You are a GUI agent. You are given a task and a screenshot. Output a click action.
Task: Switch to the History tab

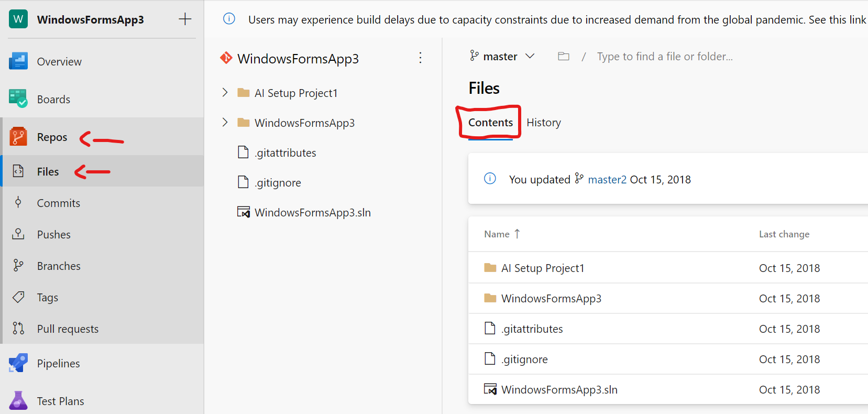543,123
